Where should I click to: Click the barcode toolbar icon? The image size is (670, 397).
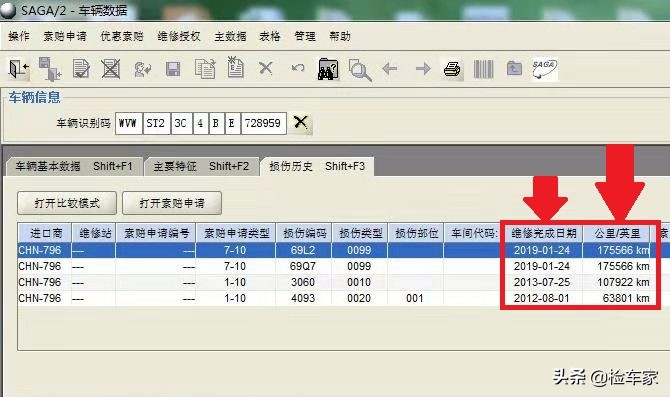point(483,69)
